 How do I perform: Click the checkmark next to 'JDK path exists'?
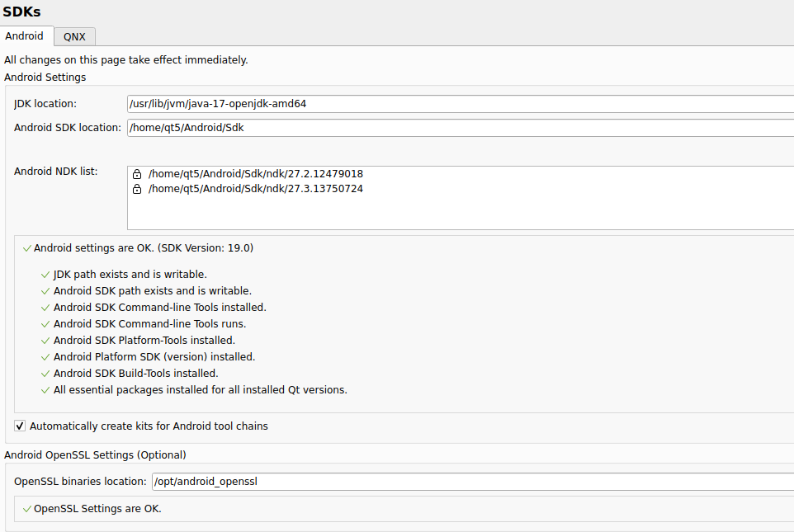(45, 275)
